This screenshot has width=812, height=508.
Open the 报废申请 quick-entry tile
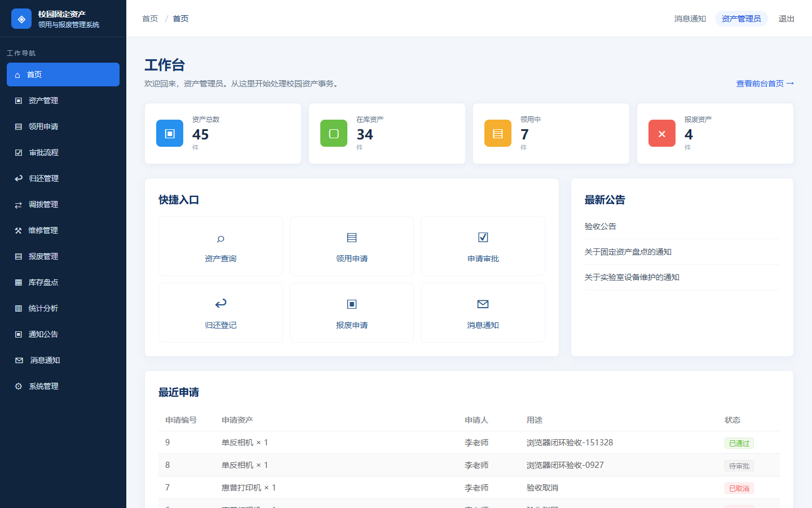click(x=352, y=313)
